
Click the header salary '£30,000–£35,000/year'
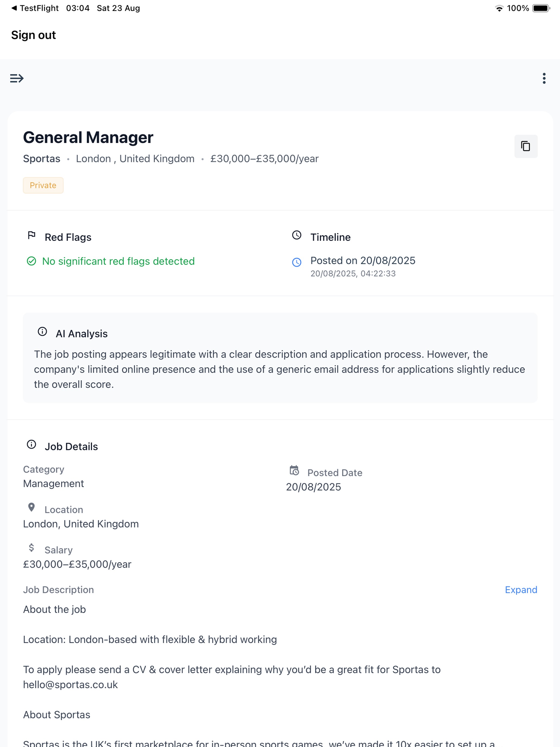coord(264,159)
